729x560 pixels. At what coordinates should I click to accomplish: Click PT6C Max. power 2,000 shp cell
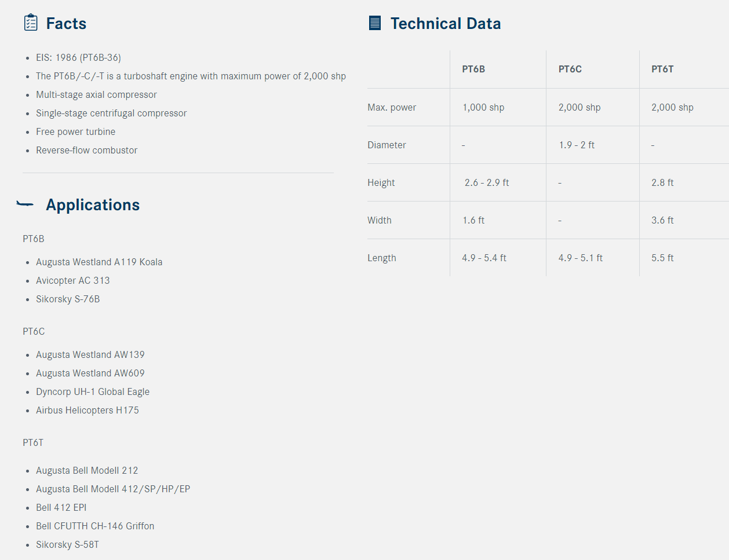579,107
